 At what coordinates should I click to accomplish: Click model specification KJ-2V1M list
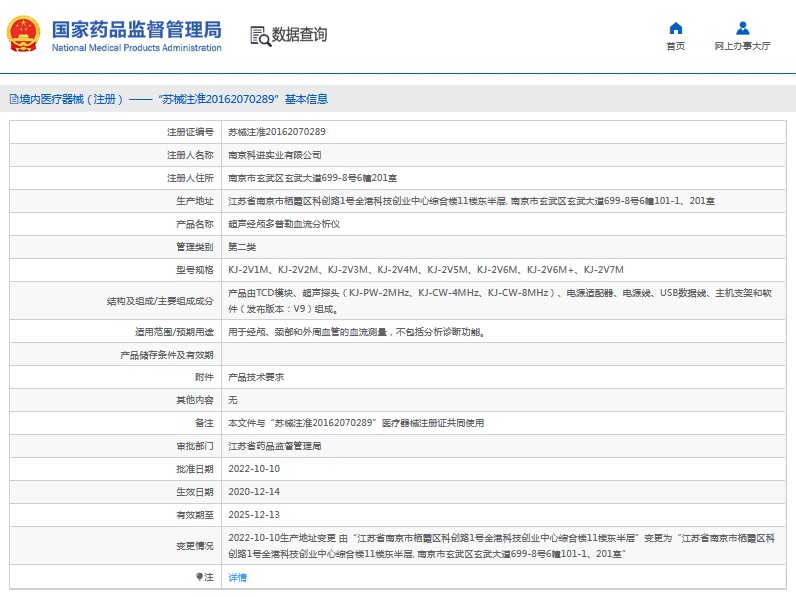(426, 270)
